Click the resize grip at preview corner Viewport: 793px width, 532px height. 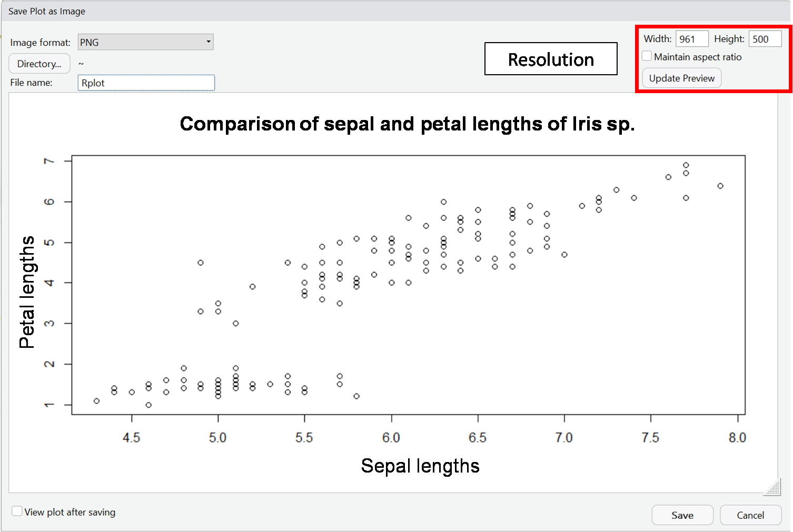click(772, 487)
